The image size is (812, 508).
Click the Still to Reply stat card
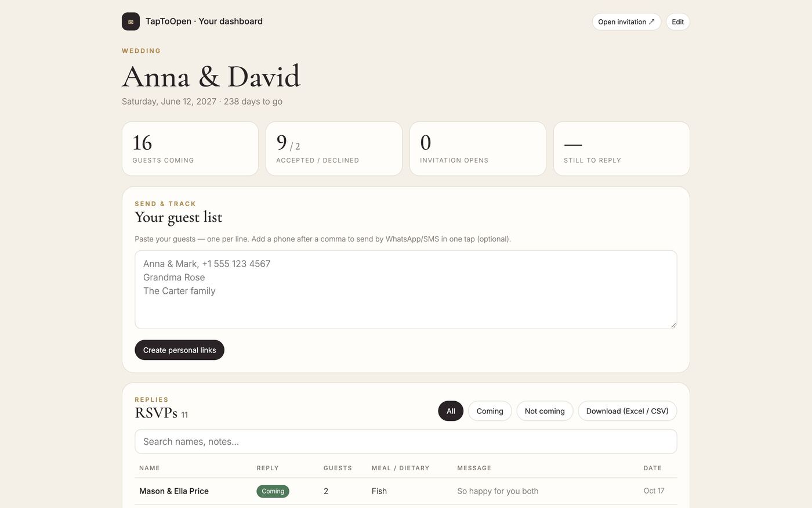622,149
